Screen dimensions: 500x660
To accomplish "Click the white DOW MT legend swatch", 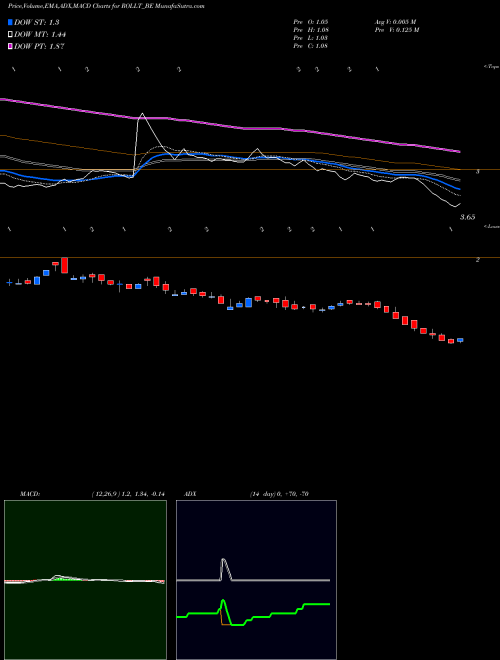I will (x=10, y=35).
